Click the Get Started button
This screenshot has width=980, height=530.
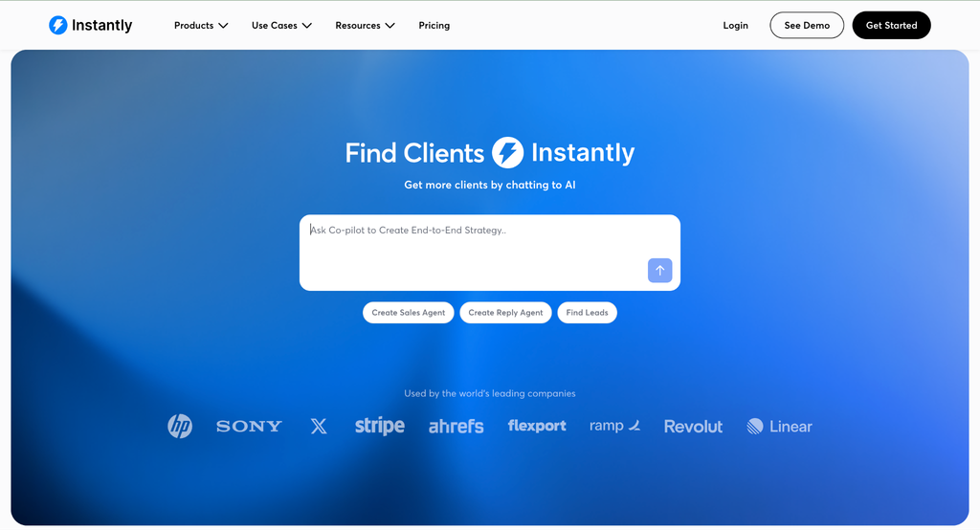891,25
